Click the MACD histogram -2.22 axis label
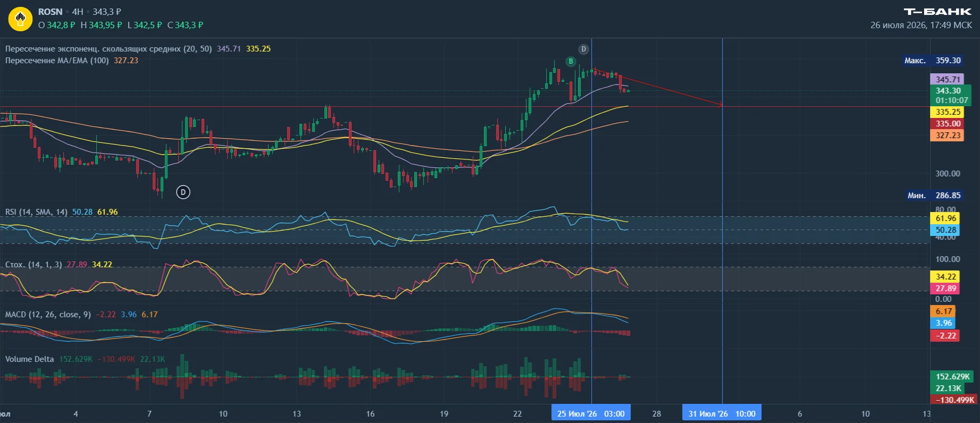980x423 pixels. [945, 336]
